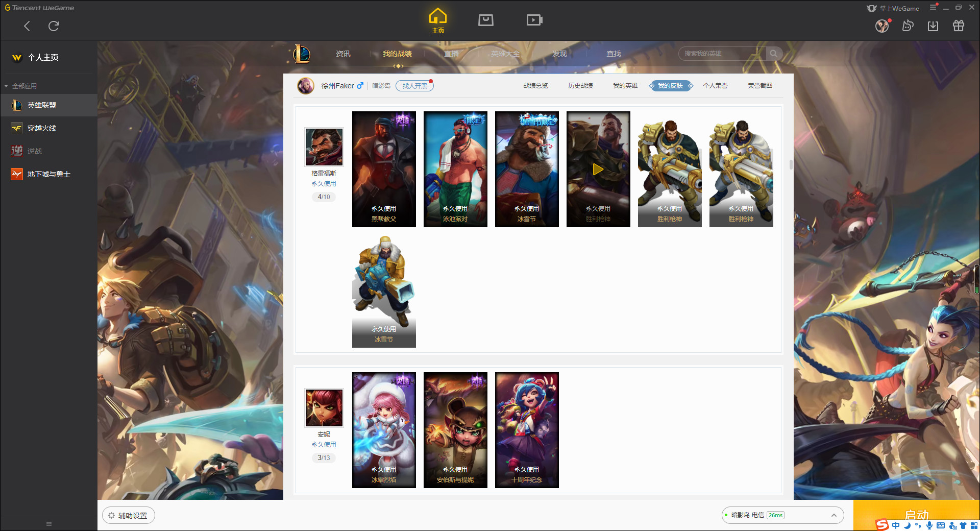Open the friends chat icon
This screenshot has height=531, width=980.
[908, 26]
